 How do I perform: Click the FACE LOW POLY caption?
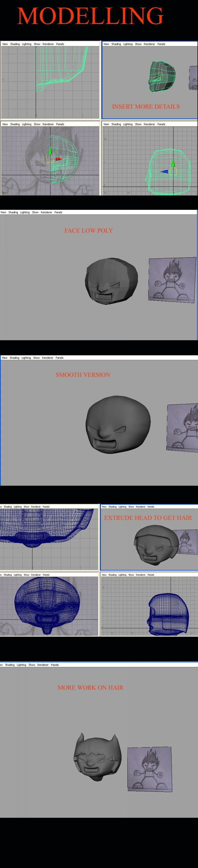point(89,231)
